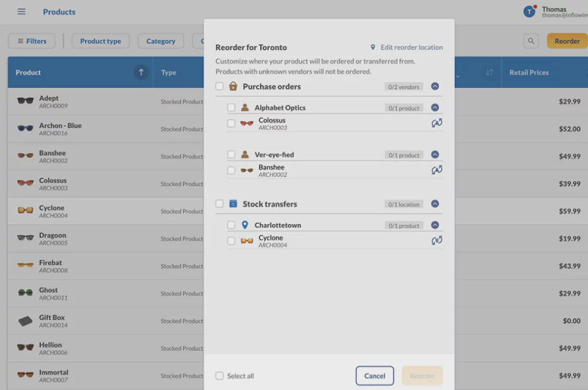Collapse the Ver-eye-fied vendor group
This screenshot has width=588, height=390.
pyautogui.click(x=435, y=155)
